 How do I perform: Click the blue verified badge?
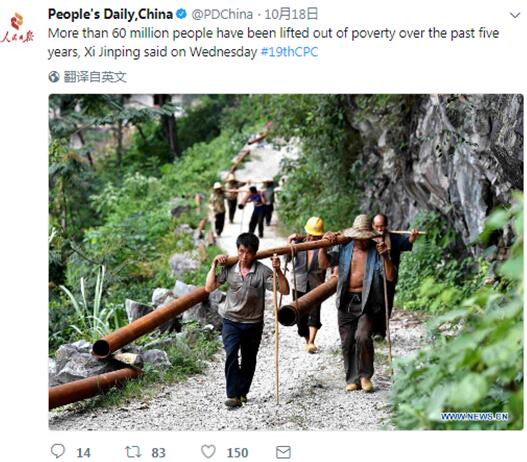point(182,14)
